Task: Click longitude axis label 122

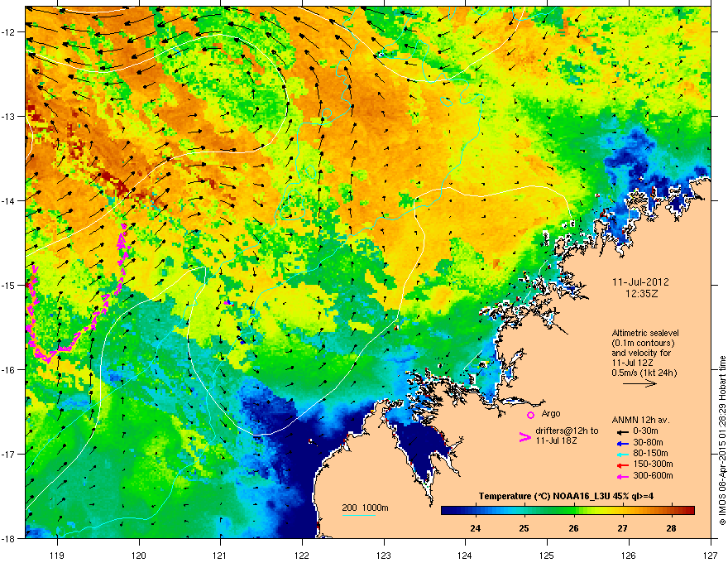Action: click(x=302, y=555)
